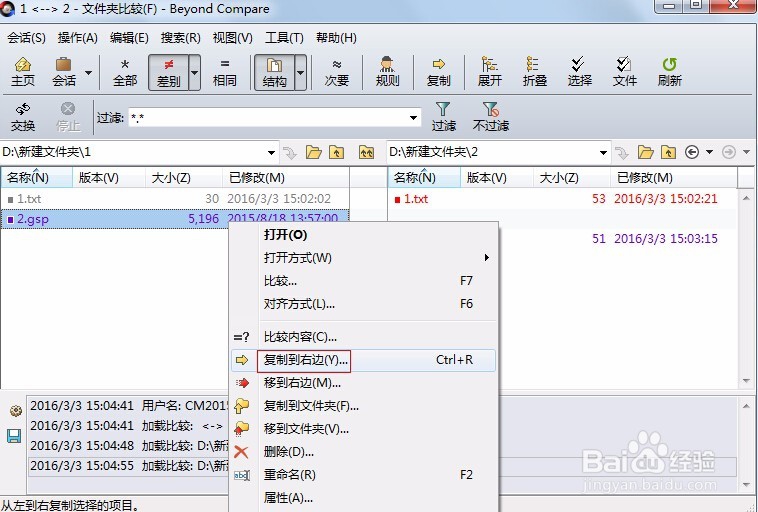Viewport: 758px width, 512px height.
Task: Click the log panel save disk icon
Action: (x=14, y=436)
